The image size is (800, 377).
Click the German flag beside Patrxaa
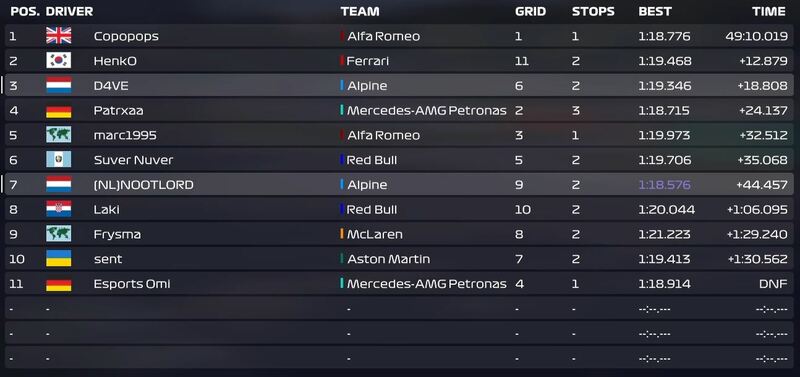[x=59, y=110]
